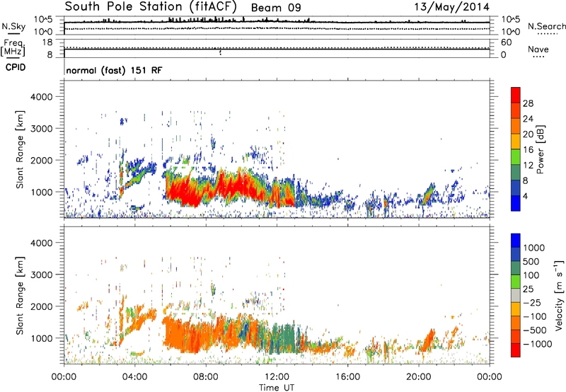Click the 20:00 time tick label
Viewport: 566px width, 392px height.
pos(418,377)
